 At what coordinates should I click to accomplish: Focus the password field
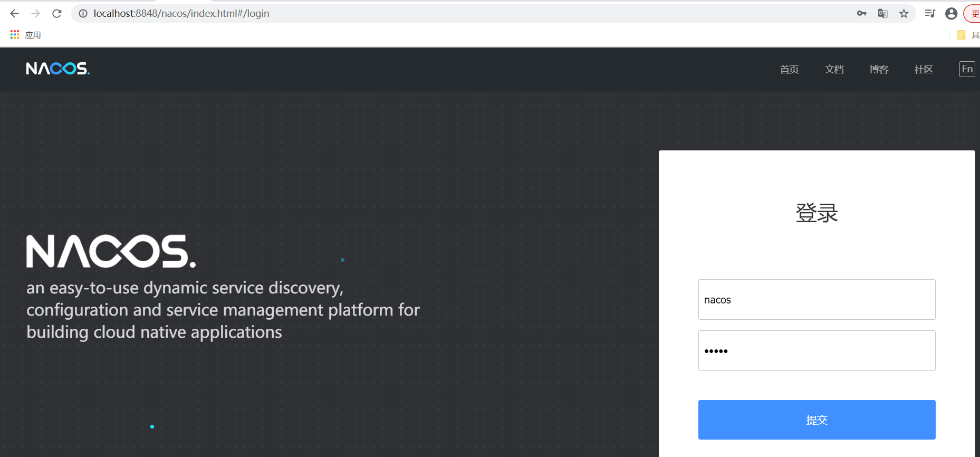(x=817, y=351)
